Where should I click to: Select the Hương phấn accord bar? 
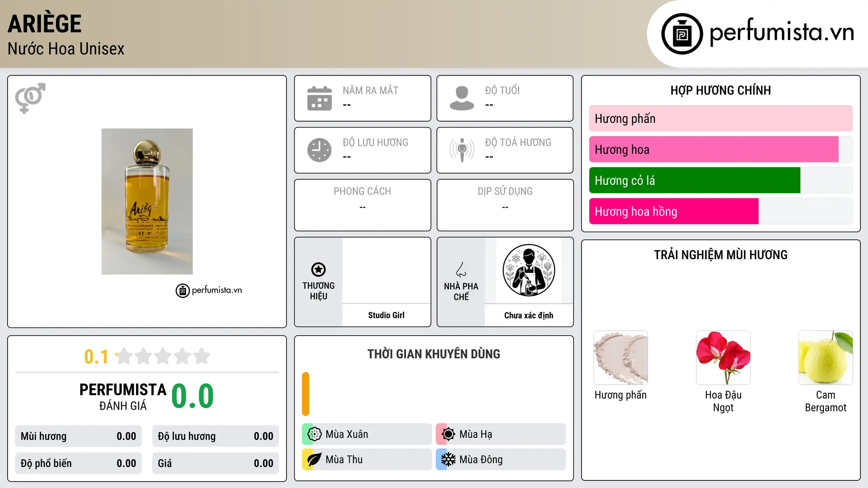click(x=721, y=119)
